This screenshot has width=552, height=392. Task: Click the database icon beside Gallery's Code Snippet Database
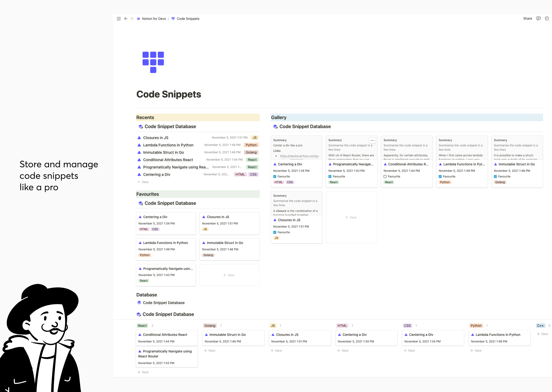(x=275, y=127)
